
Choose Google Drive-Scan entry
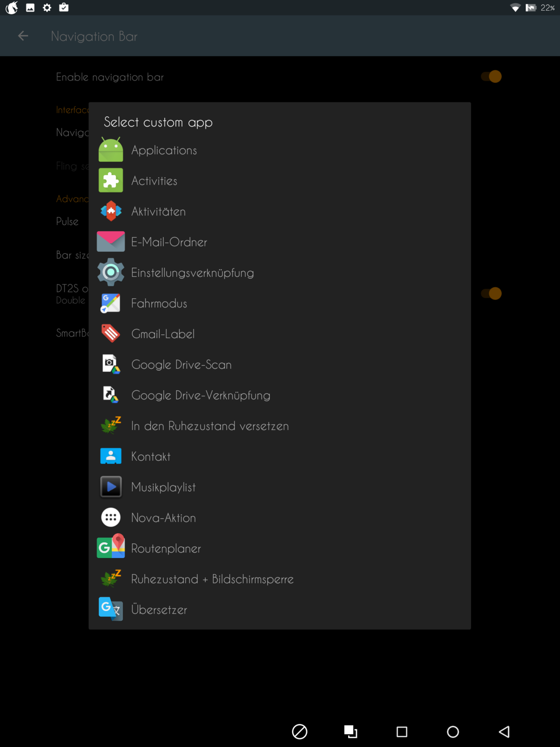click(181, 365)
